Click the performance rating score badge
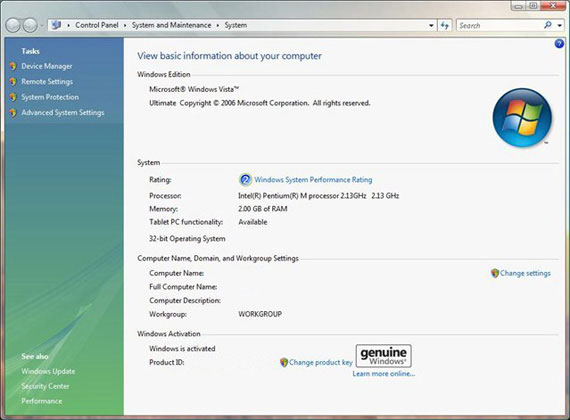This screenshot has height=420, width=570. [245, 179]
